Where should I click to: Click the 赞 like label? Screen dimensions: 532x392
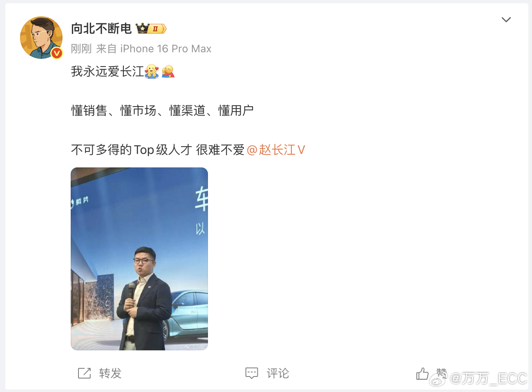click(441, 372)
